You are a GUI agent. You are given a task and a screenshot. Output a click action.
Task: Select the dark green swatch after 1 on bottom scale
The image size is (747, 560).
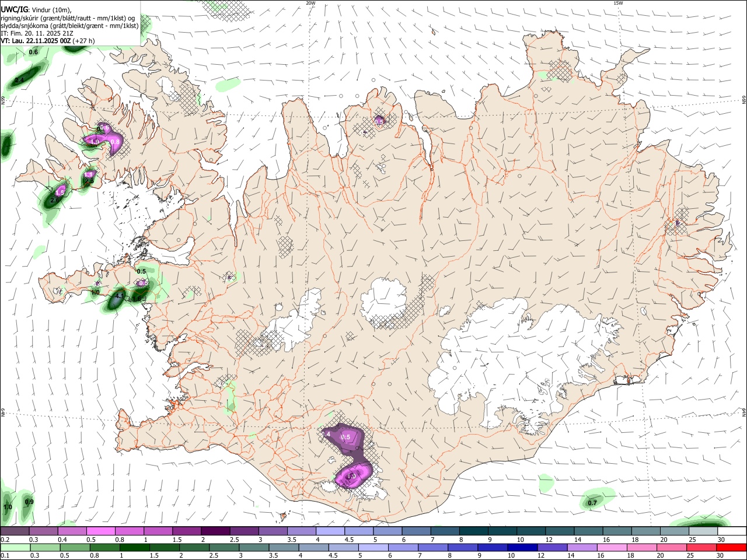(134, 548)
